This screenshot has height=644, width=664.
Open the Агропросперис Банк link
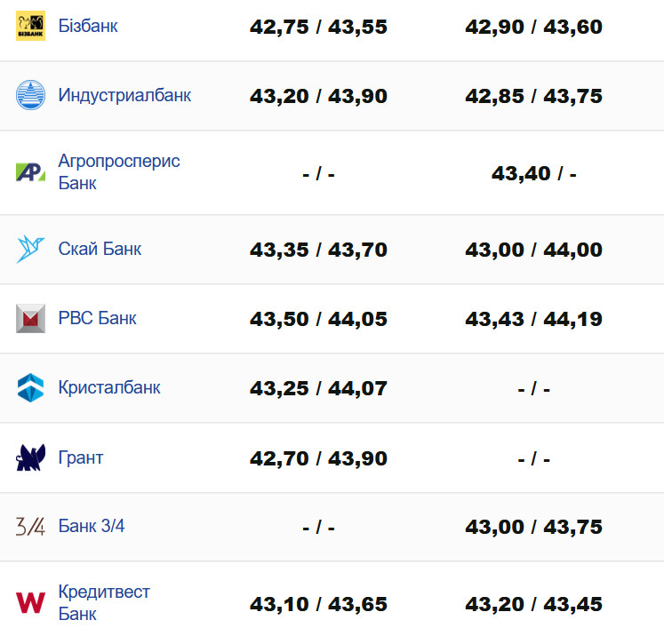point(119,172)
